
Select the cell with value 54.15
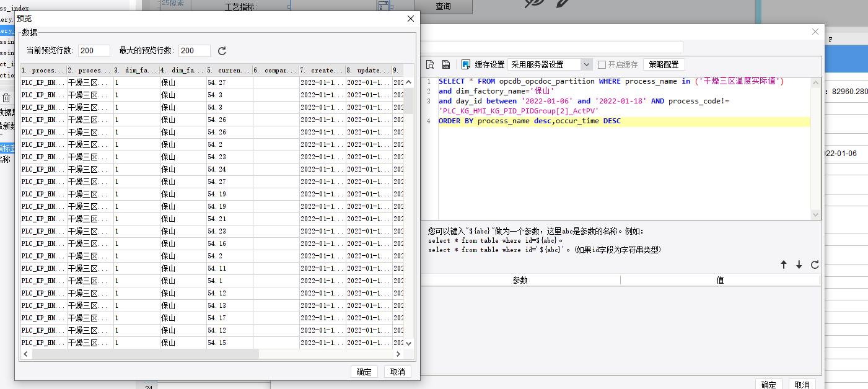[229, 343]
